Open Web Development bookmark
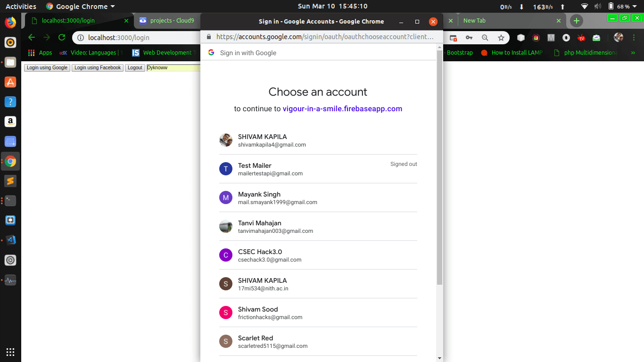Screen dimensions: 644x362 point(164,53)
